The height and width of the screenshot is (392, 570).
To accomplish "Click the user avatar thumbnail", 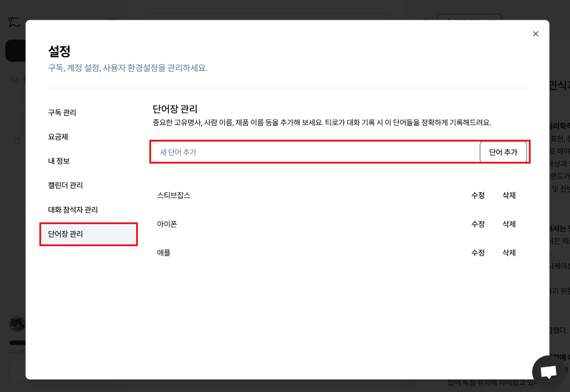I will coord(17,324).
